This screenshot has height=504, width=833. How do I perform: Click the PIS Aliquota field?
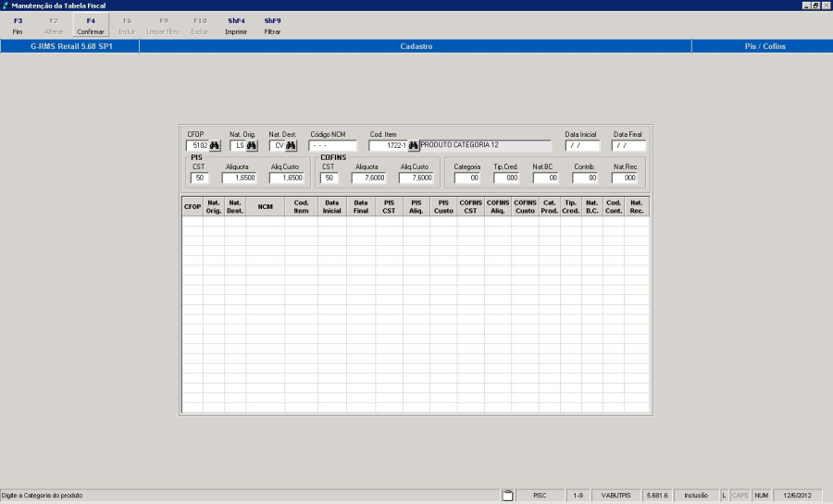pyautogui.click(x=240, y=178)
